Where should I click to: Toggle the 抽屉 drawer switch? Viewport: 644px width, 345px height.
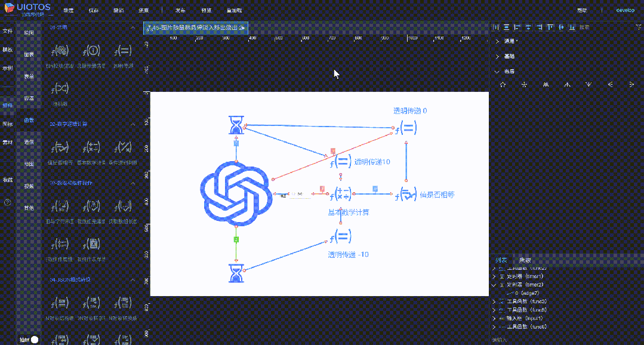[35, 340]
